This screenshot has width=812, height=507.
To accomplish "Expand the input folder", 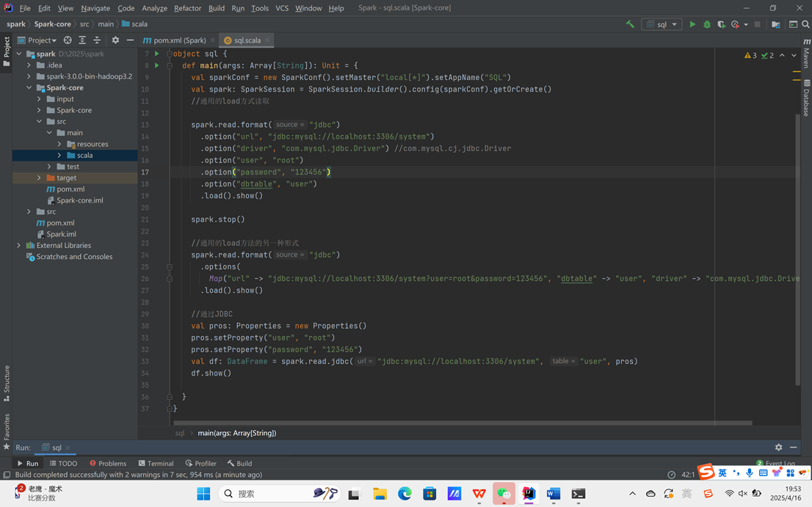I will (40, 99).
